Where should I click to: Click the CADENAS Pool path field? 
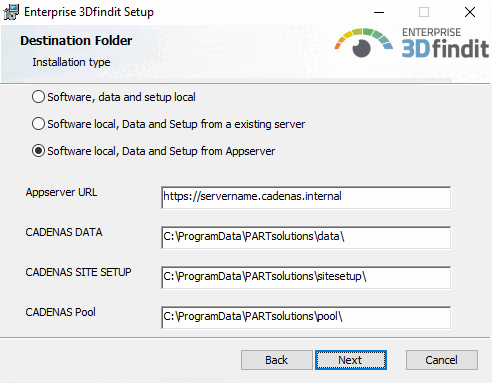[x=306, y=317]
